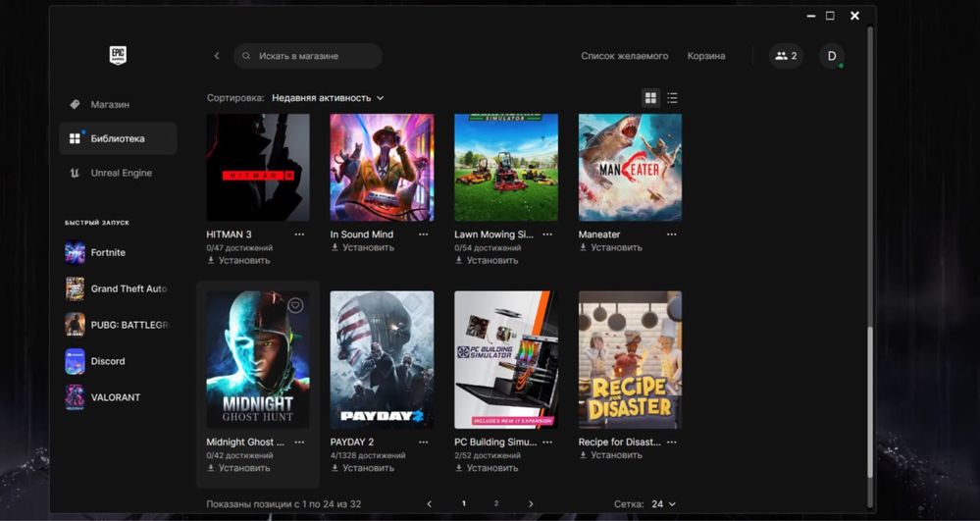Select page 2 in pagination
This screenshot has height=521, width=980.
[x=496, y=504]
